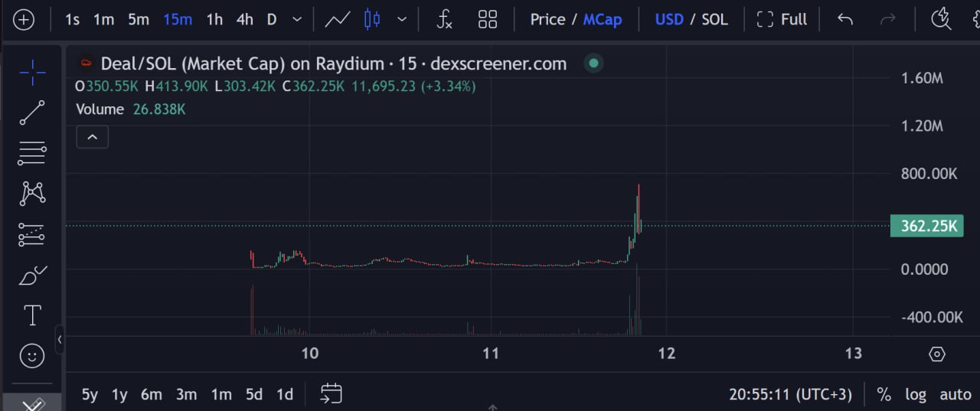Image resolution: width=980 pixels, height=411 pixels.
Task: Select the 15m timeframe
Action: coord(178,19)
